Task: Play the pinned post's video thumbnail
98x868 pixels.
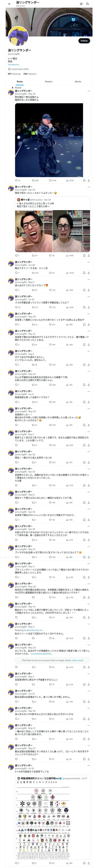Action: coord(49,140)
